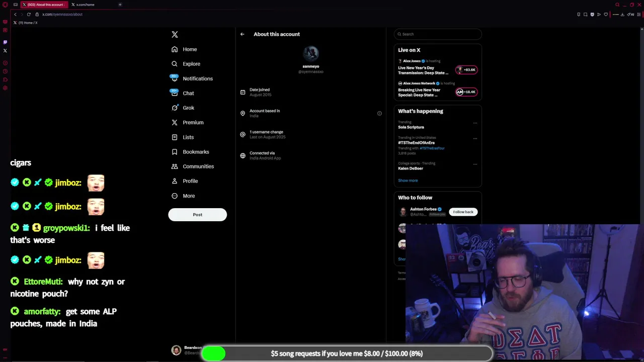Open the Chat section
644x362 pixels.
click(183, 93)
